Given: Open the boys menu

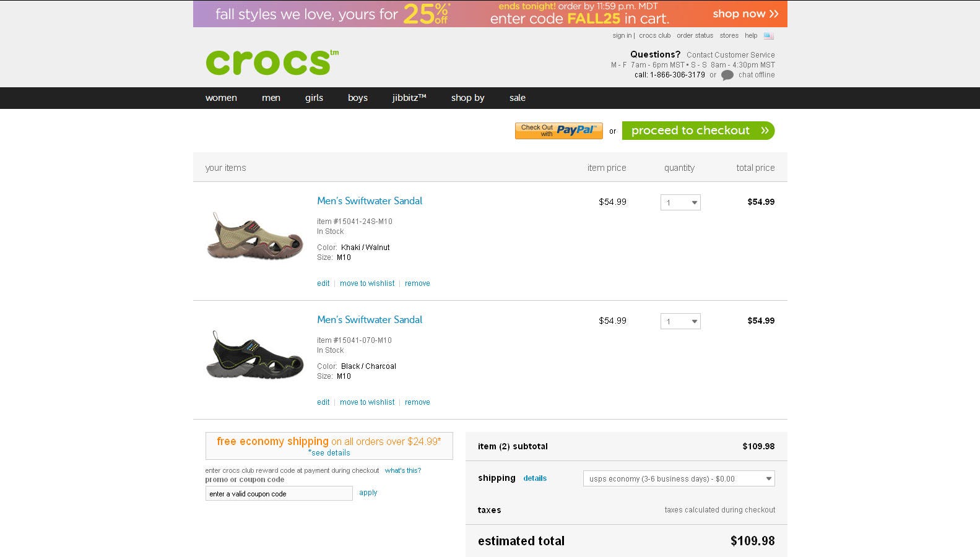Looking at the screenshot, I should 358,98.
